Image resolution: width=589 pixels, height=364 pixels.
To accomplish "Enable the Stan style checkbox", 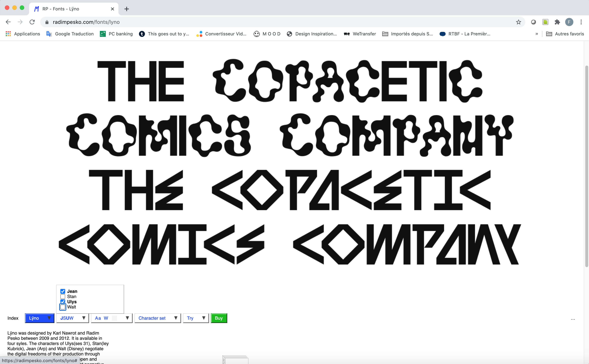I will click(x=63, y=297).
